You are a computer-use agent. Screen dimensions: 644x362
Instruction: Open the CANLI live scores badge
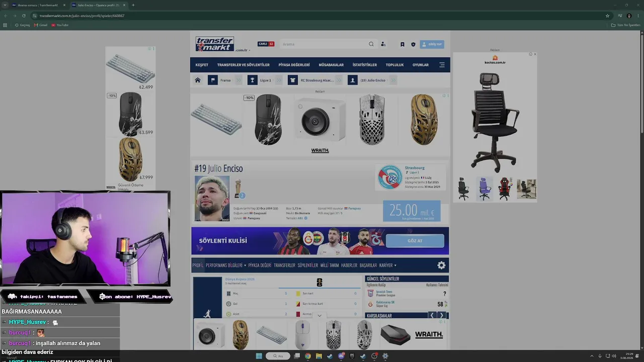click(266, 44)
